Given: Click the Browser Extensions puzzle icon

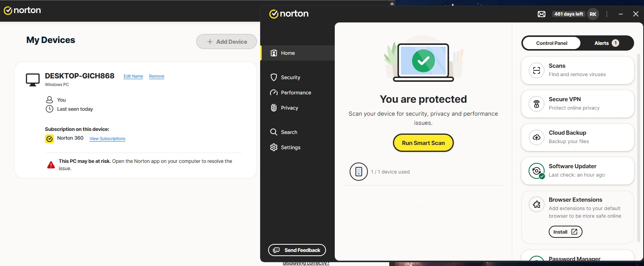Looking at the screenshot, I should [x=537, y=204].
